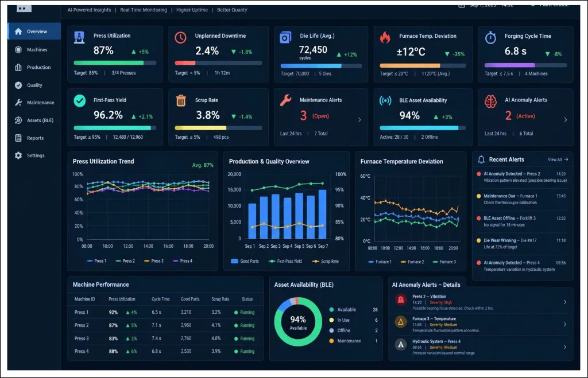Toggle Furnace 3 legend entry
Screen dimensions: 588x378
tap(444, 262)
